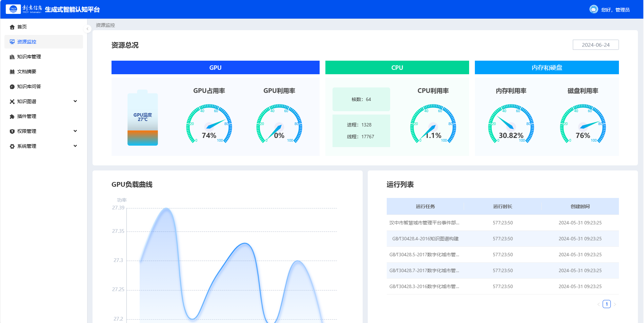Click the 内存和硬盘 section header bar
644x323 pixels.
coord(547,67)
